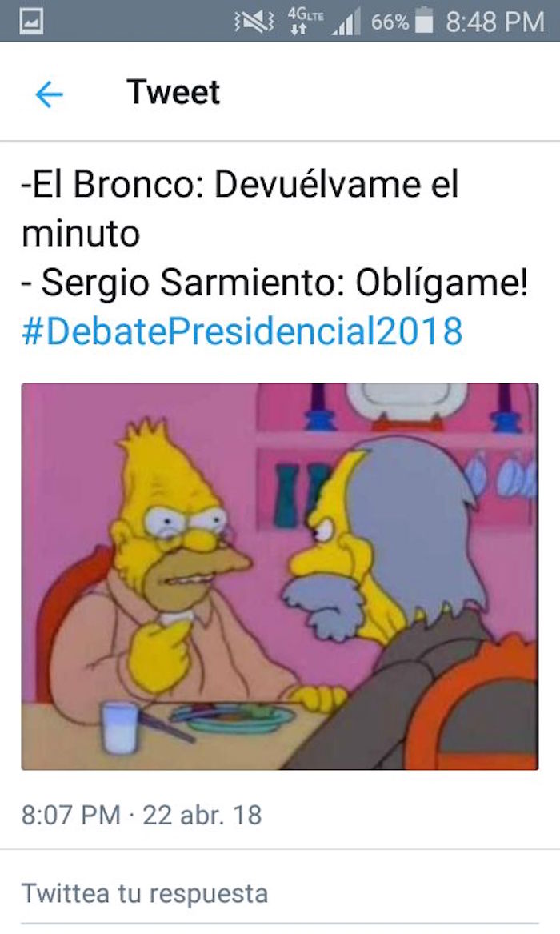Open the Simpsons meme image
The height and width of the screenshot is (934, 560).
click(280, 576)
